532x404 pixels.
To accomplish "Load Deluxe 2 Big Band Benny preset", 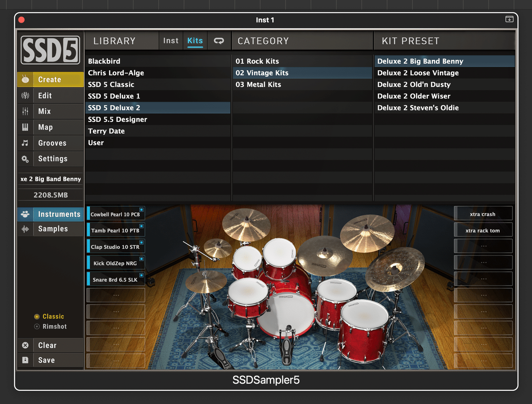I will [445, 61].
